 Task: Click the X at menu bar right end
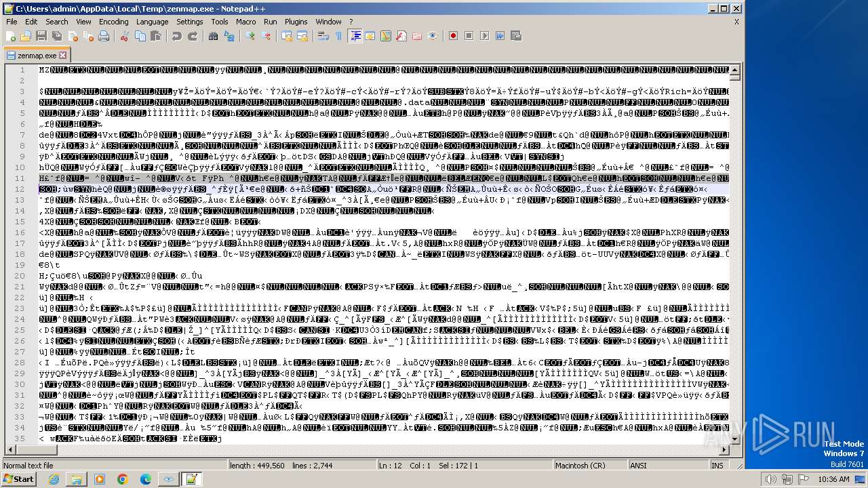736,22
